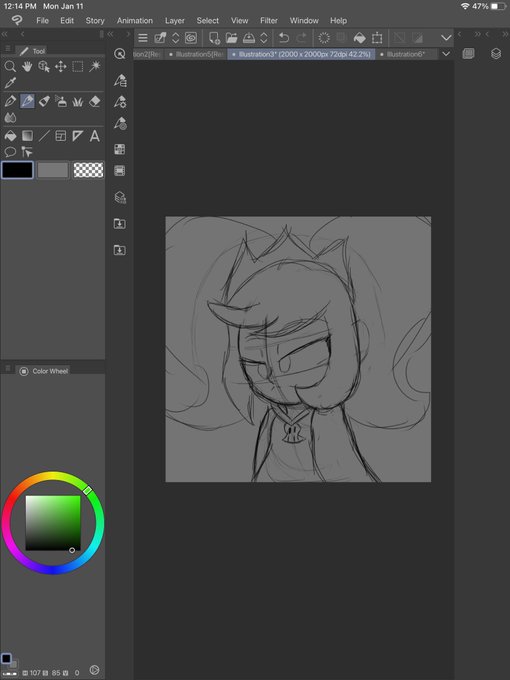Click the up-down arrows beside edit icon

point(176,38)
